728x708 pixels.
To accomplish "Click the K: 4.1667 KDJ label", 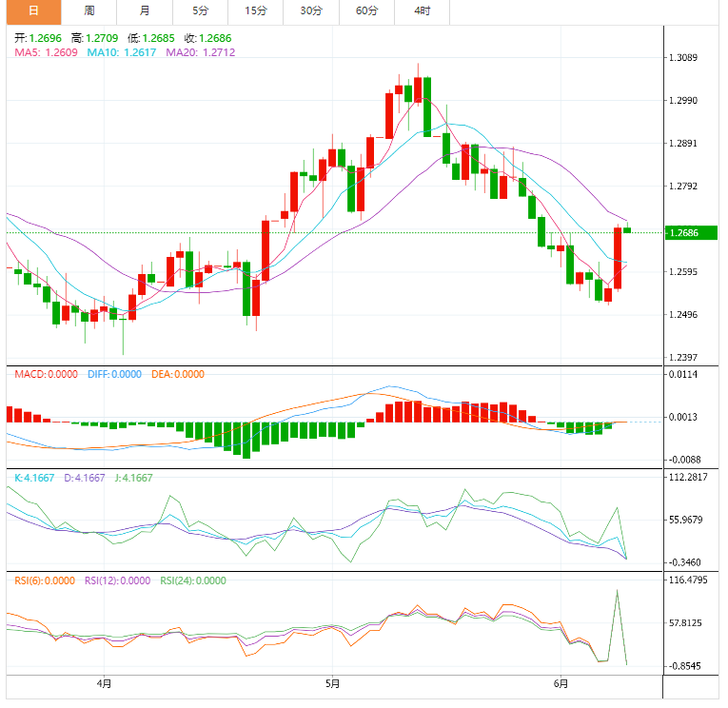I will 35,478.
